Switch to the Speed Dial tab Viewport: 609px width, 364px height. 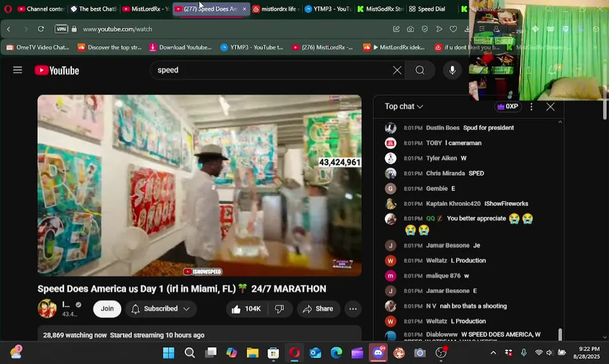[427, 9]
